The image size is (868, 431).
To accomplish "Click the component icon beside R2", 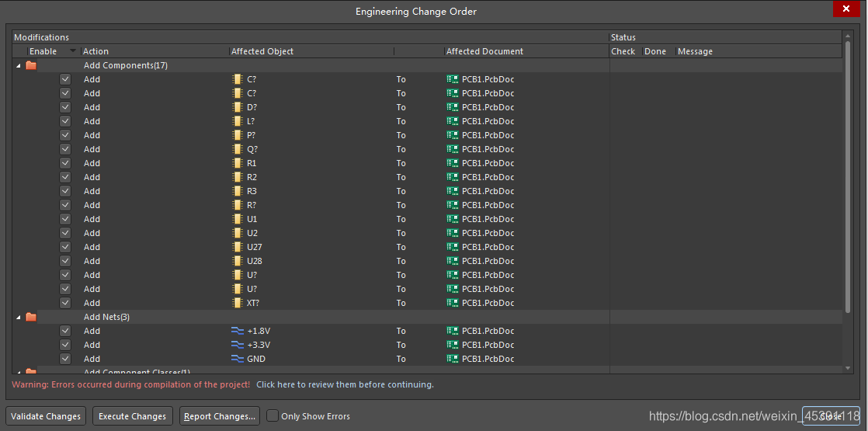I will click(x=238, y=177).
